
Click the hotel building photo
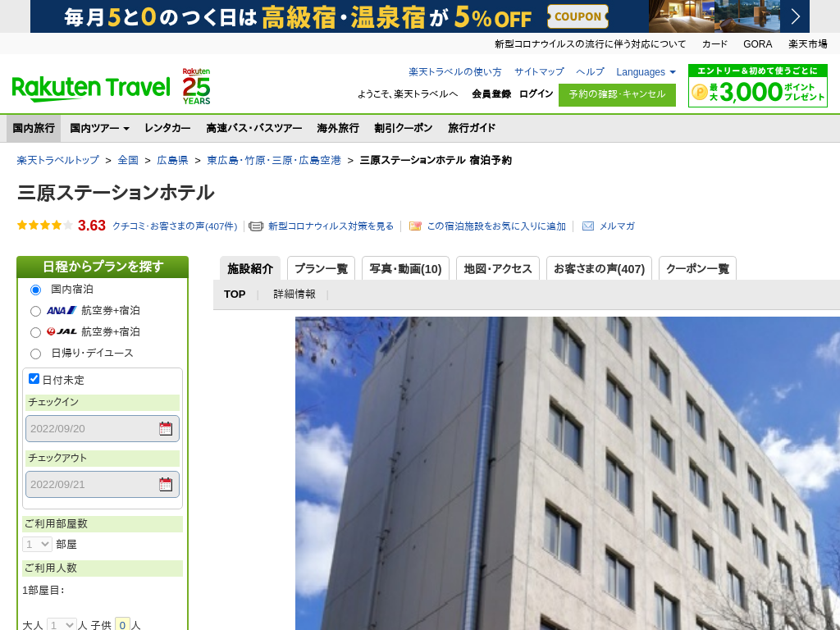click(568, 473)
